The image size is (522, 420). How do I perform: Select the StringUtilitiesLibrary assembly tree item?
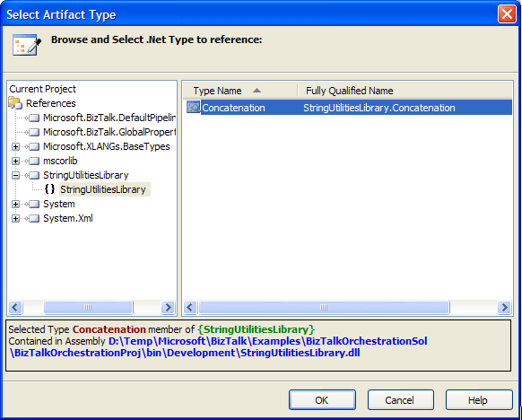click(x=86, y=175)
